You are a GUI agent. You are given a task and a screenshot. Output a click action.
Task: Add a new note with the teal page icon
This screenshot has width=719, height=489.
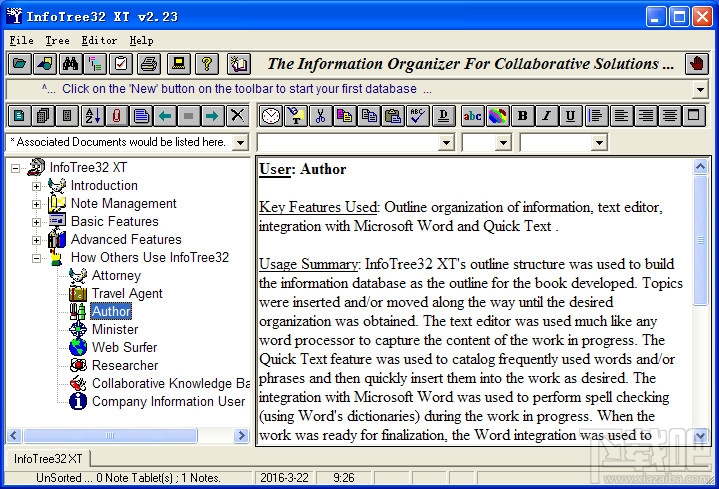click(19, 116)
